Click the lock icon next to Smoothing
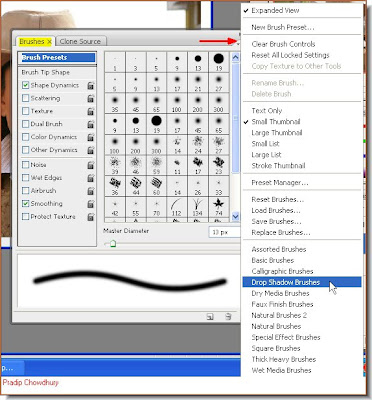 pos(91,204)
